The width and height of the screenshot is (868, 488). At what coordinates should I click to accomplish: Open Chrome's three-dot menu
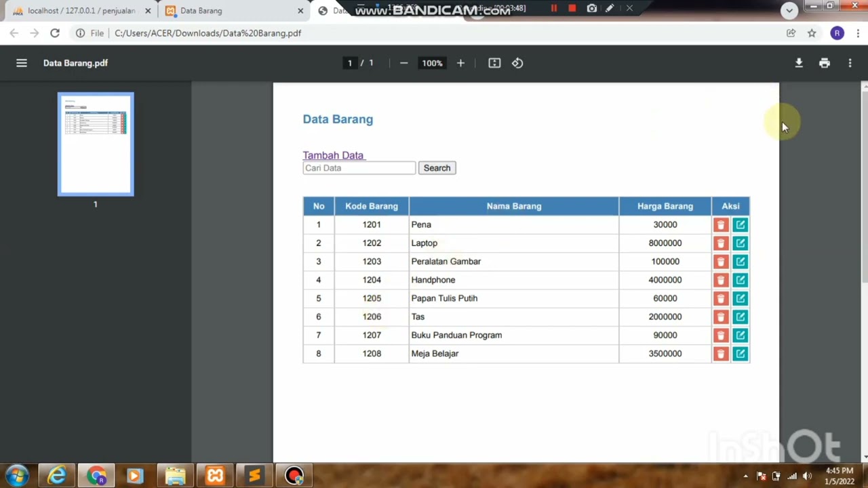click(x=859, y=33)
